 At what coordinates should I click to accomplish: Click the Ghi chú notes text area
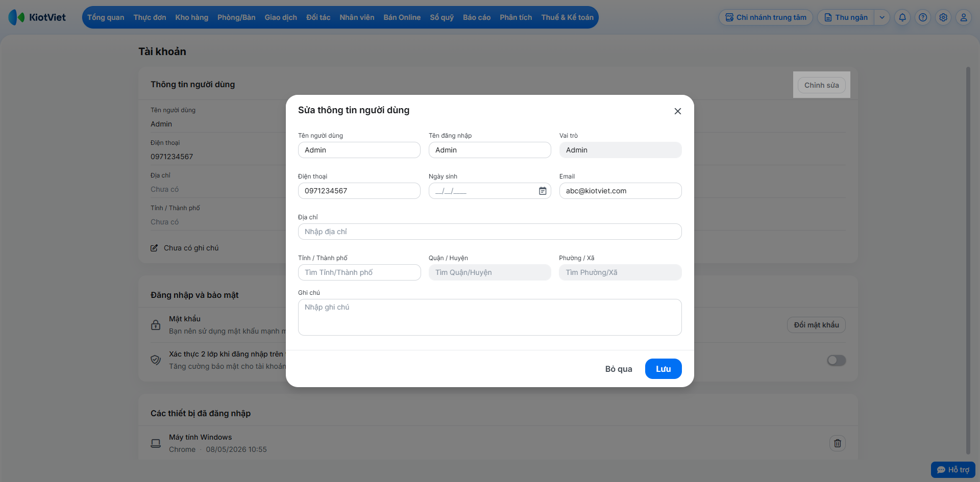tap(490, 317)
